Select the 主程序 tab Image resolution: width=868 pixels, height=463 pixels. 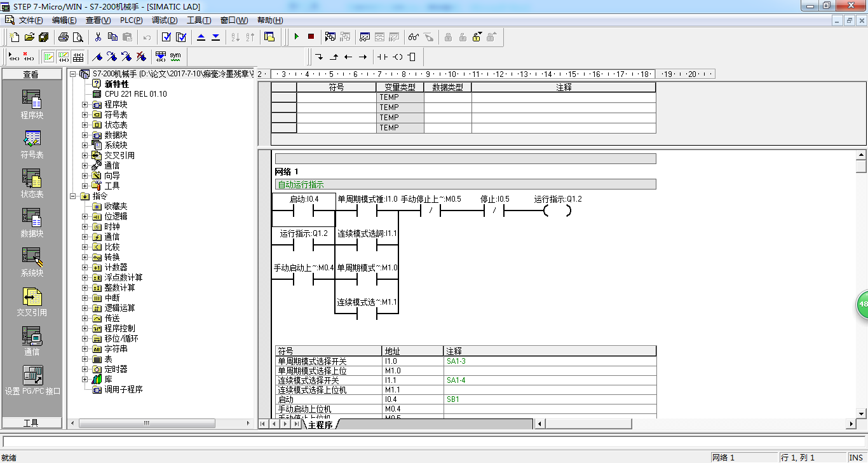pyautogui.click(x=320, y=424)
